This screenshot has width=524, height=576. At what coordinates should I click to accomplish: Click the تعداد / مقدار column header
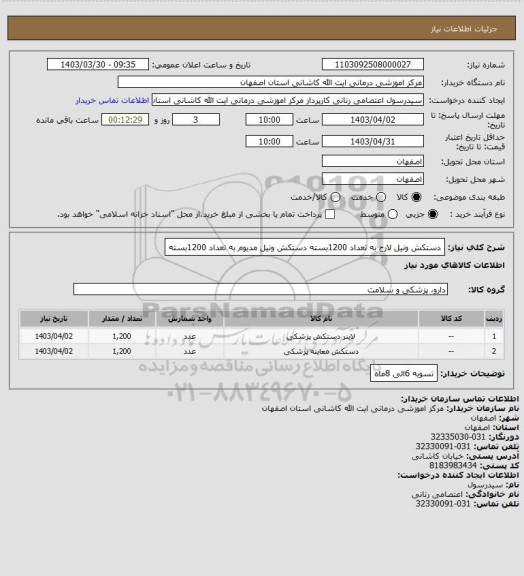tap(122, 318)
